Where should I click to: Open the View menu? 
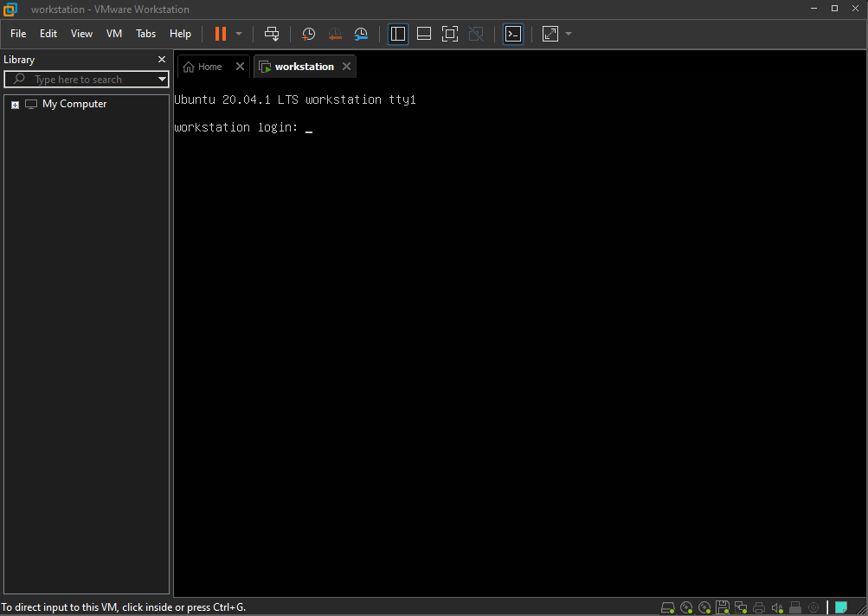tap(81, 34)
